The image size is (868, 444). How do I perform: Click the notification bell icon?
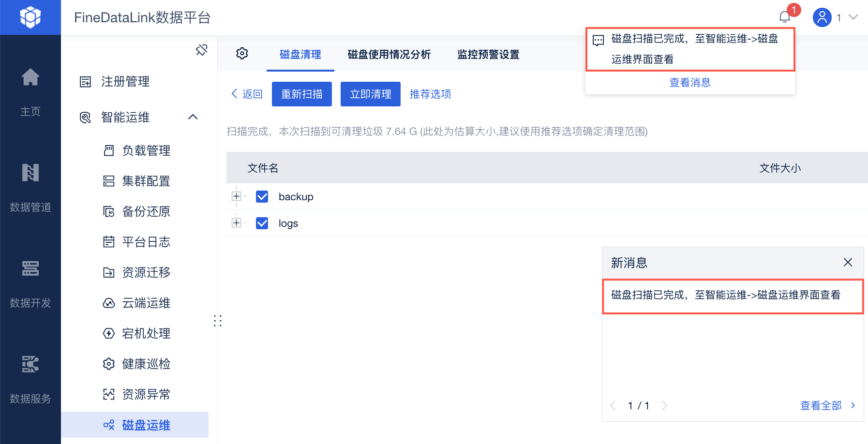coord(784,17)
